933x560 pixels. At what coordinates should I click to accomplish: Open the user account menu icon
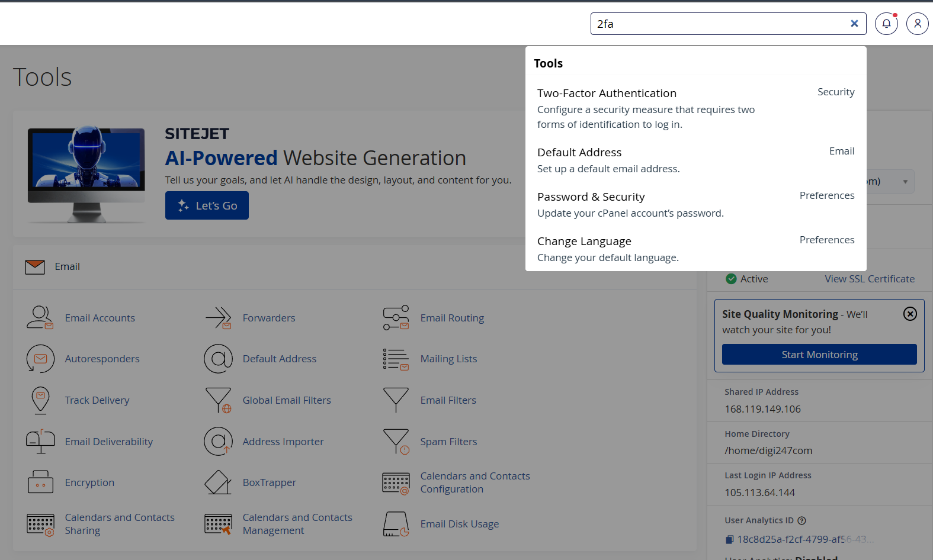point(917,24)
